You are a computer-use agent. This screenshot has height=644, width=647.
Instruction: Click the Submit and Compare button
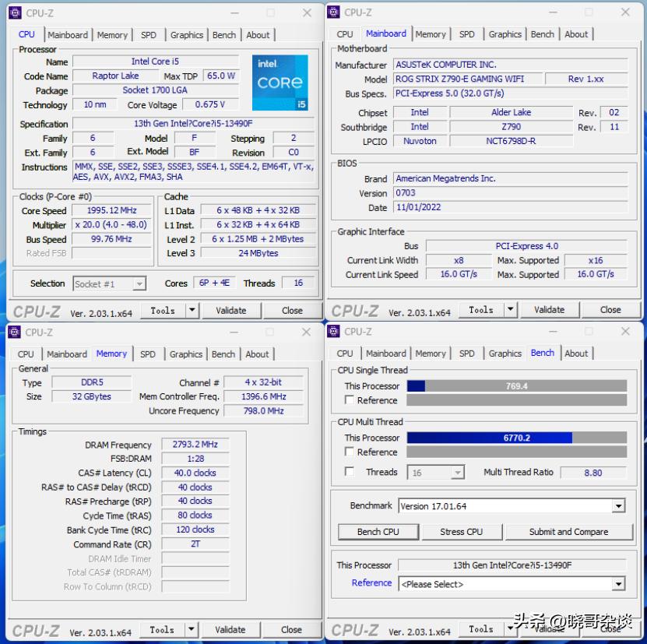(x=568, y=532)
